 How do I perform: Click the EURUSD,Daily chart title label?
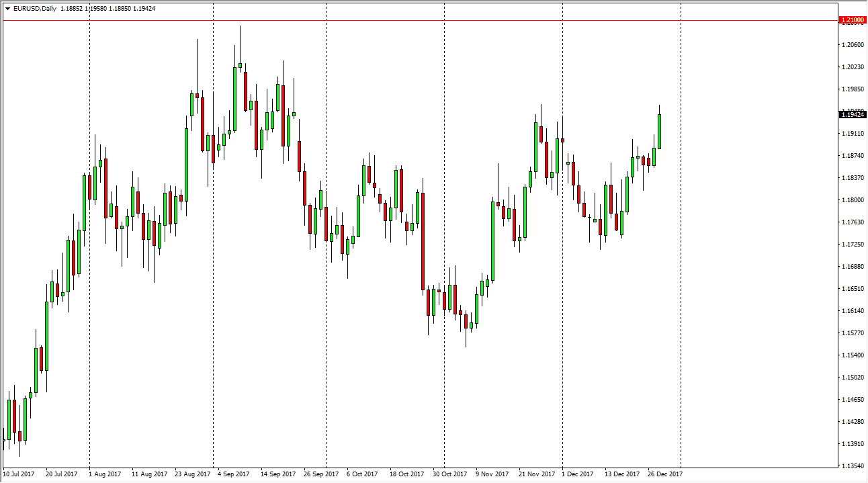[36, 8]
